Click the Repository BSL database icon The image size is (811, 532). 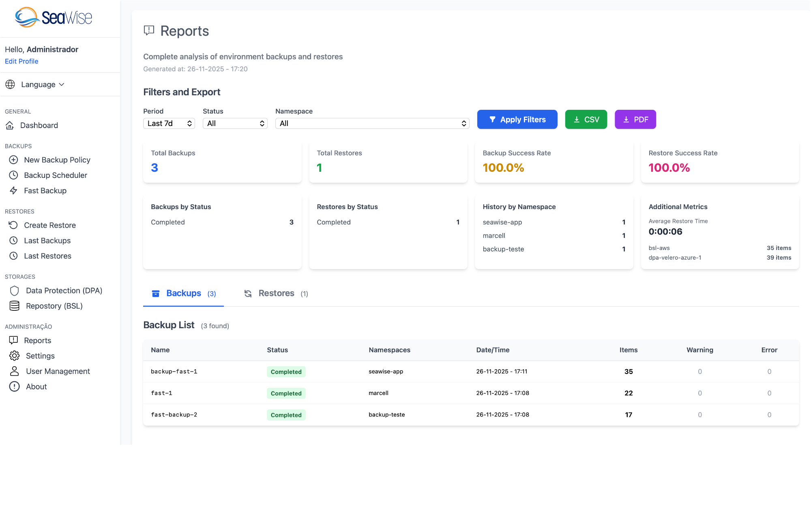pos(15,306)
